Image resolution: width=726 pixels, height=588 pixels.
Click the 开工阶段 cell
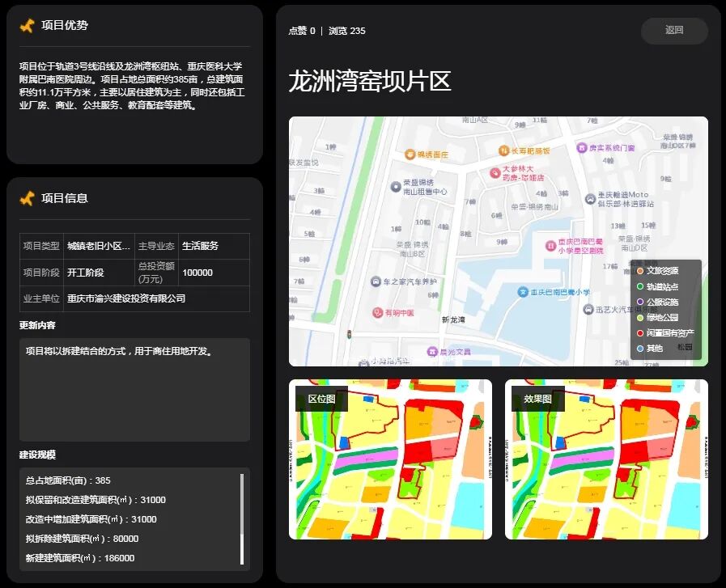click(x=99, y=273)
